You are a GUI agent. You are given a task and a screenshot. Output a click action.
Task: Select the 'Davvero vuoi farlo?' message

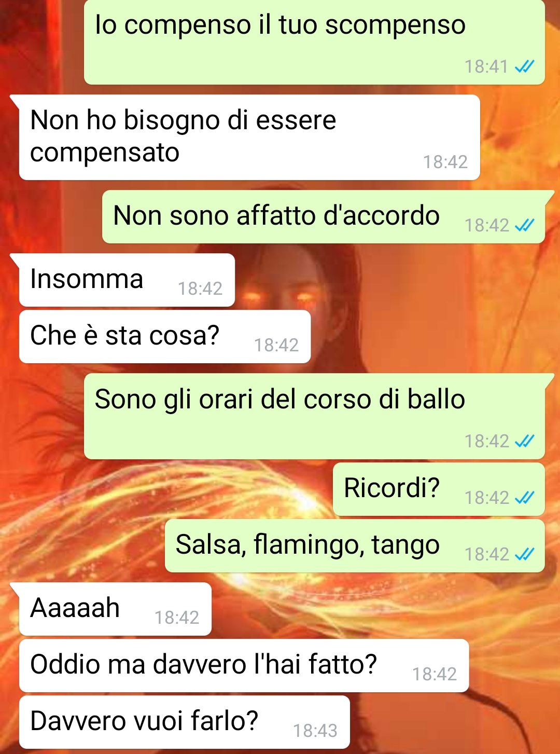pyautogui.click(x=185, y=722)
